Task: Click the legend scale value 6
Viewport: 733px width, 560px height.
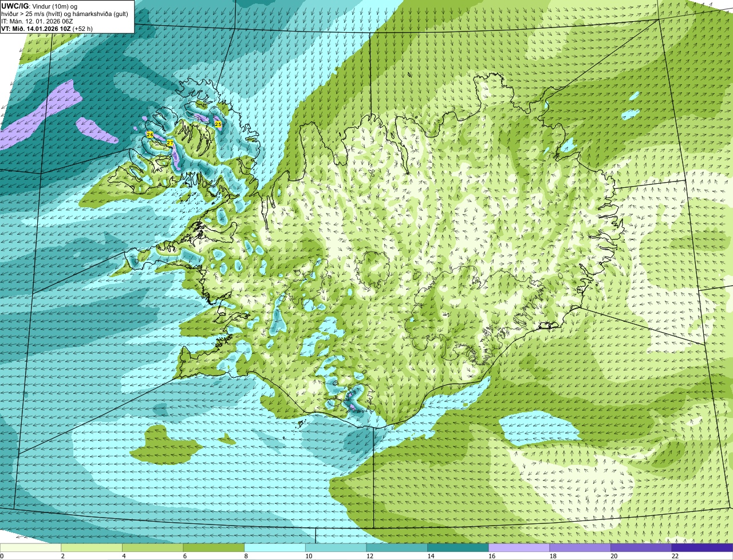Action: pyautogui.click(x=184, y=556)
